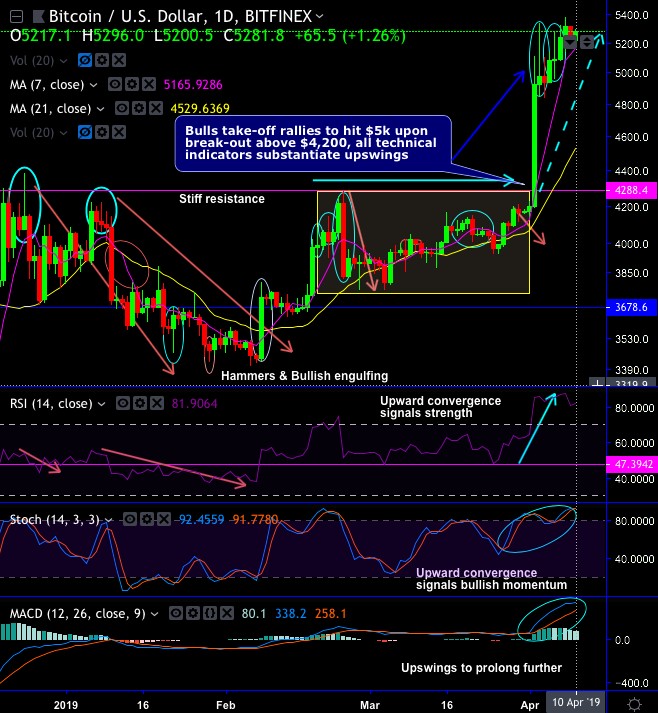Screen dimensions: 658x713
Task: Open Stoch (14, 3, 3) settings gear
Action: (x=147, y=519)
